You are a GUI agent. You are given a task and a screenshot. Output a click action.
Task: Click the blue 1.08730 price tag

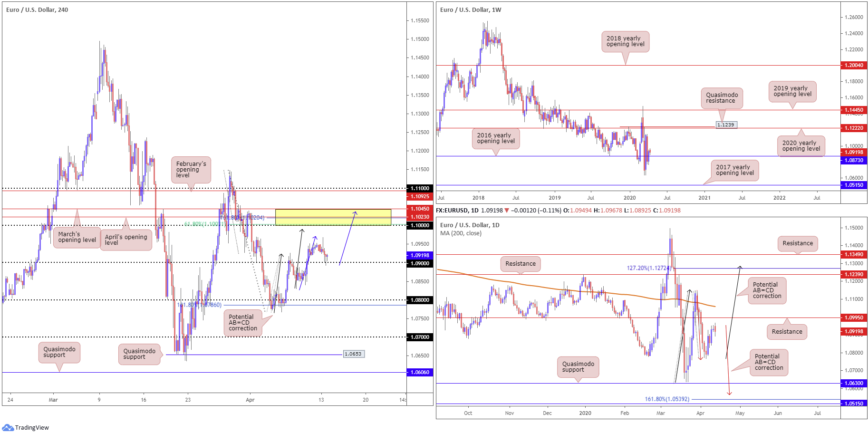pos(854,160)
